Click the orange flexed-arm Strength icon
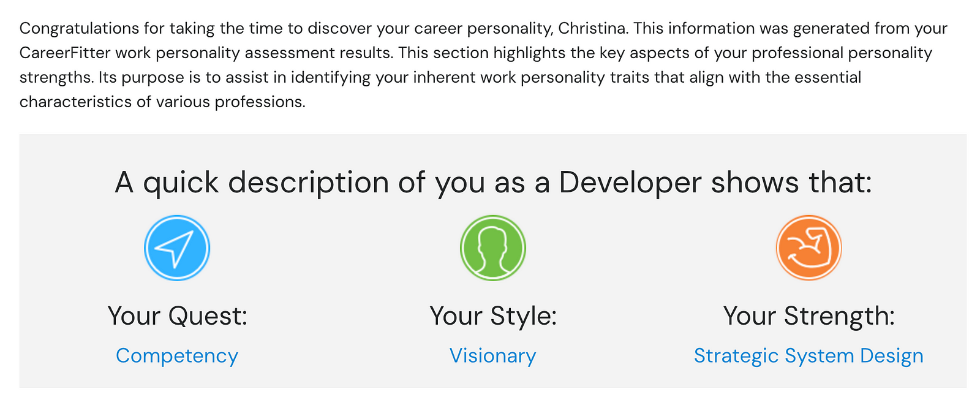Screen dimensions: 980x397 coord(809,248)
